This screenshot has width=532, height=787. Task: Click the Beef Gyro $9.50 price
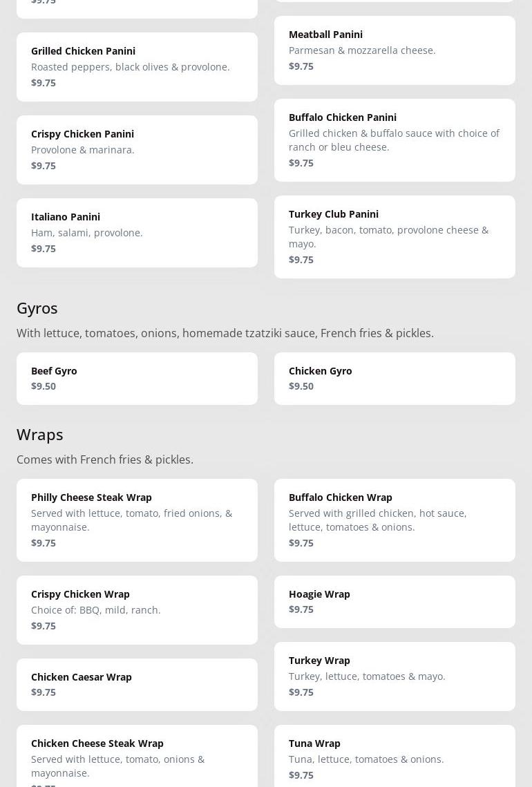[44, 386]
